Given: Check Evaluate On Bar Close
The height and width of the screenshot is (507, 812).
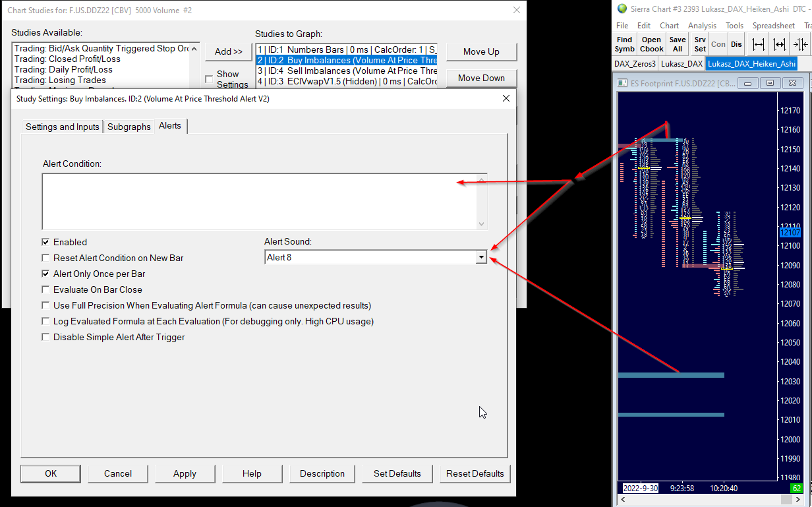Looking at the screenshot, I should click(x=45, y=289).
